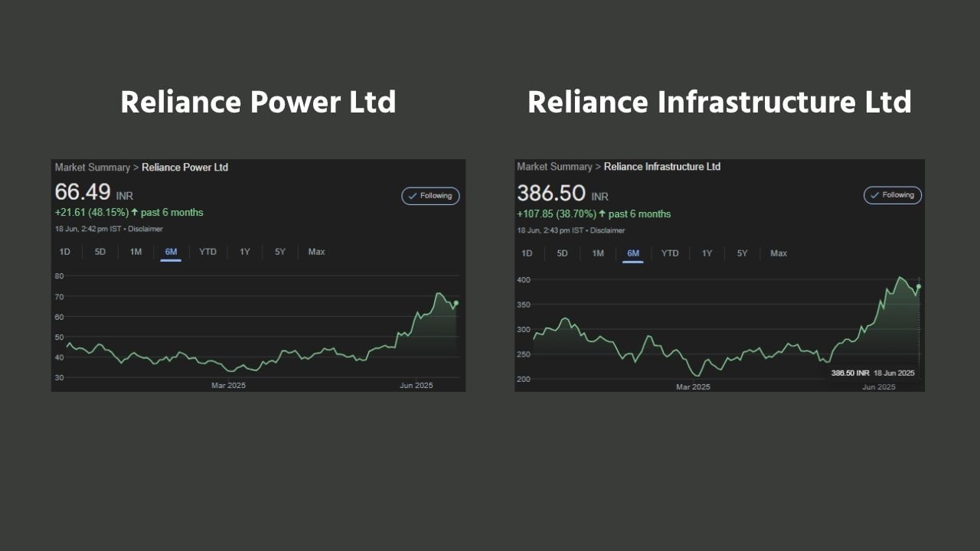The width and height of the screenshot is (980, 551).
Task: Select the 1D tab on Reliance Infrastructure chart
Action: pyautogui.click(x=528, y=253)
